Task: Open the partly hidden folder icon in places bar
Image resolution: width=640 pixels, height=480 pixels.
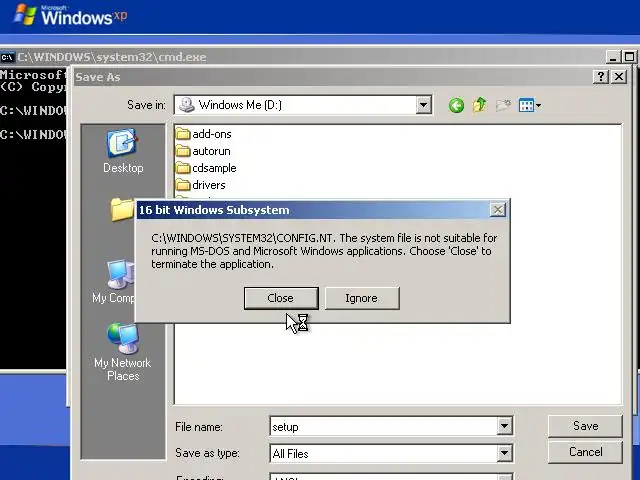Action: (122, 210)
